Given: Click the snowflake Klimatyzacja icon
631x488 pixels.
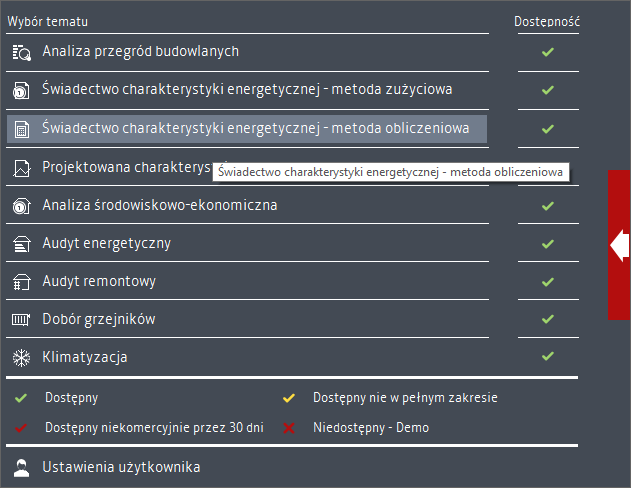Looking at the screenshot, I should click(21, 358).
